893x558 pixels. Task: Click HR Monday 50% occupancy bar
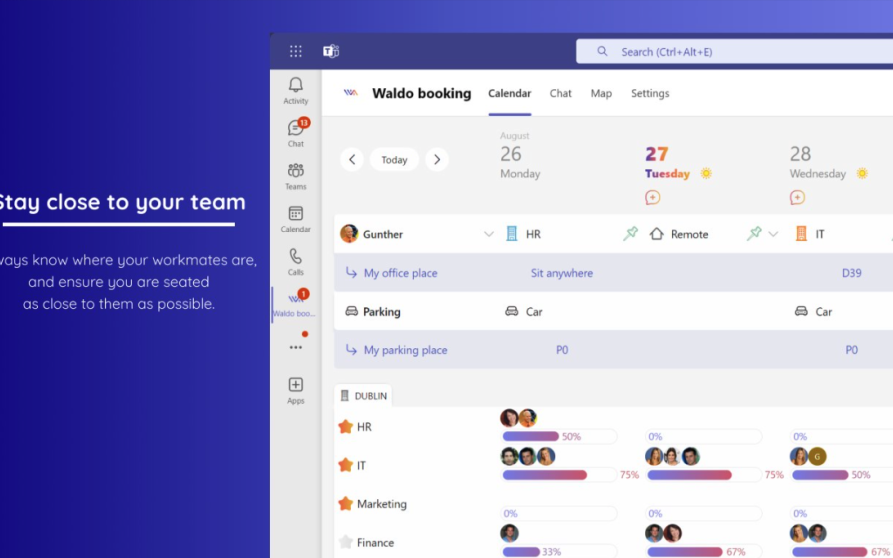coord(559,437)
